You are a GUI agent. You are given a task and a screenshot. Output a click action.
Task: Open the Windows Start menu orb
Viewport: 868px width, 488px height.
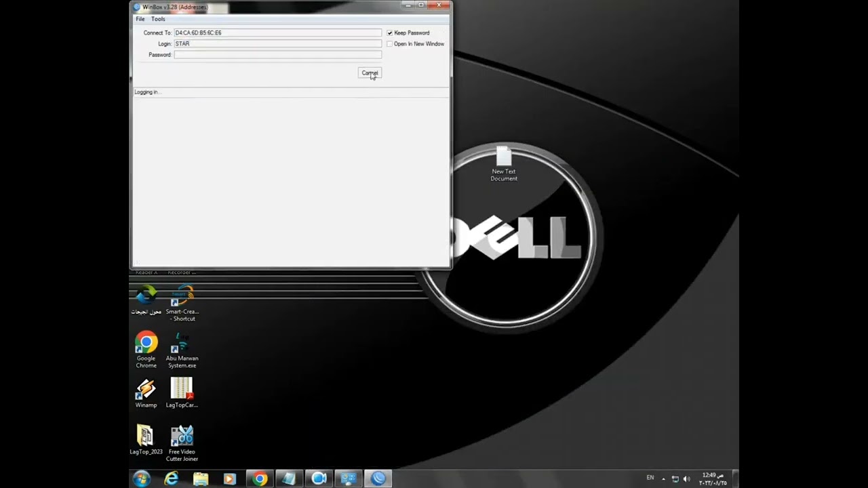[142, 479]
